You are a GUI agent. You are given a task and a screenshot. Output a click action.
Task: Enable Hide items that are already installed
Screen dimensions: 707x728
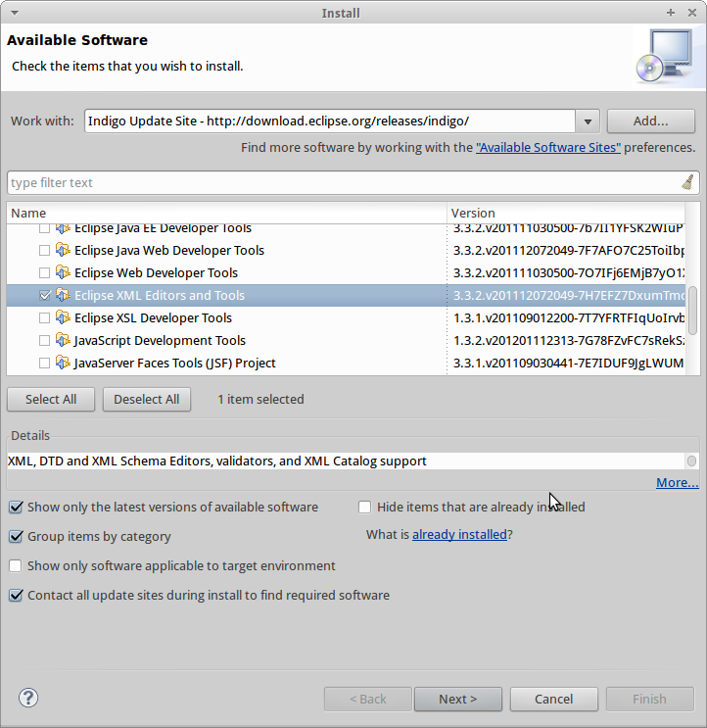coord(364,507)
